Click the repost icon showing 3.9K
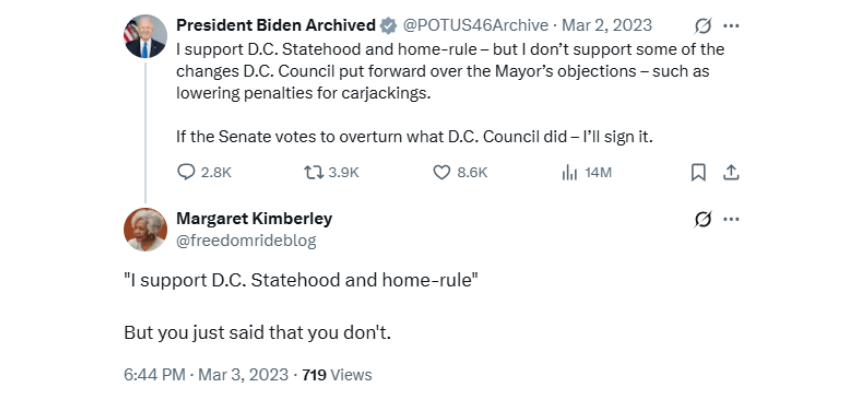The width and height of the screenshot is (845, 400). point(312,172)
